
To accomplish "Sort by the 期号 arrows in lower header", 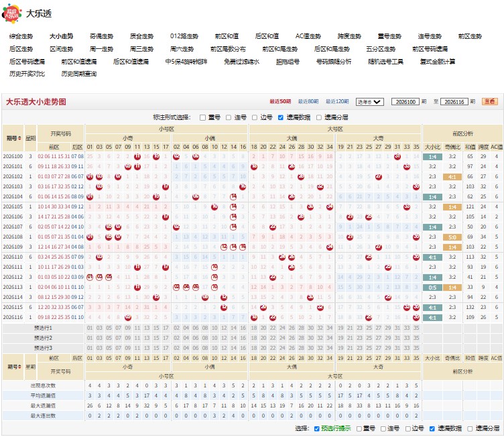I will (19, 367).
